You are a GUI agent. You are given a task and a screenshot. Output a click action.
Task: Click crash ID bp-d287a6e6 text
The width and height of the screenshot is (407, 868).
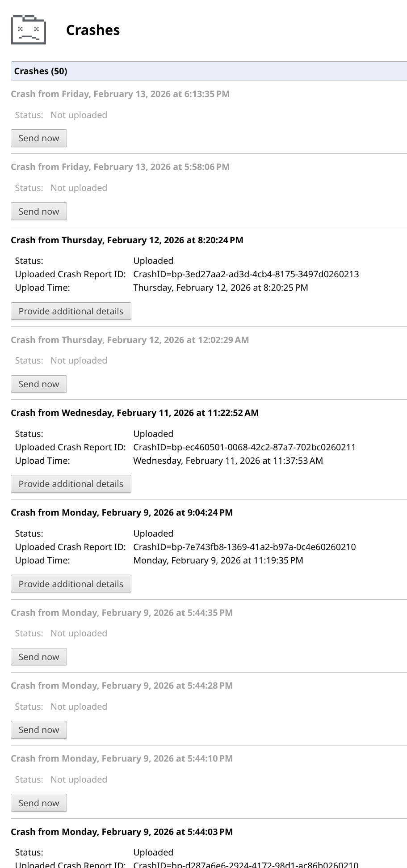[x=246, y=864]
